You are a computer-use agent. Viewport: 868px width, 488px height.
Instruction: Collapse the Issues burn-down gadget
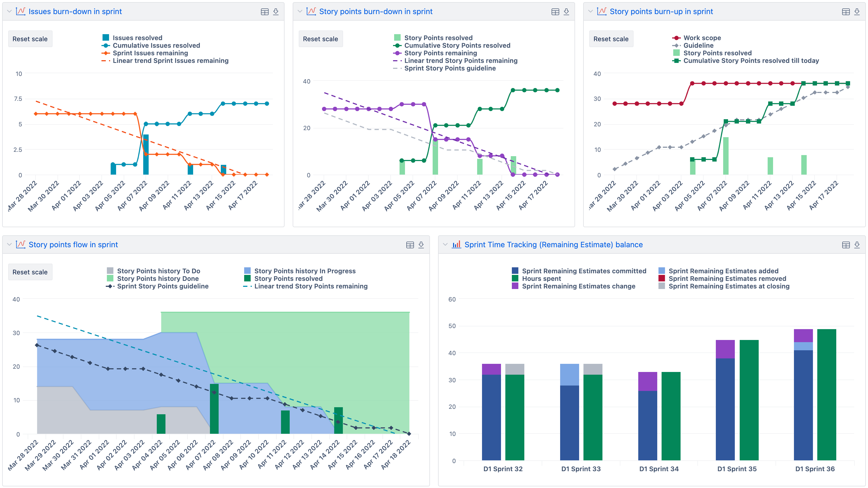pyautogui.click(x=9, y=11)
